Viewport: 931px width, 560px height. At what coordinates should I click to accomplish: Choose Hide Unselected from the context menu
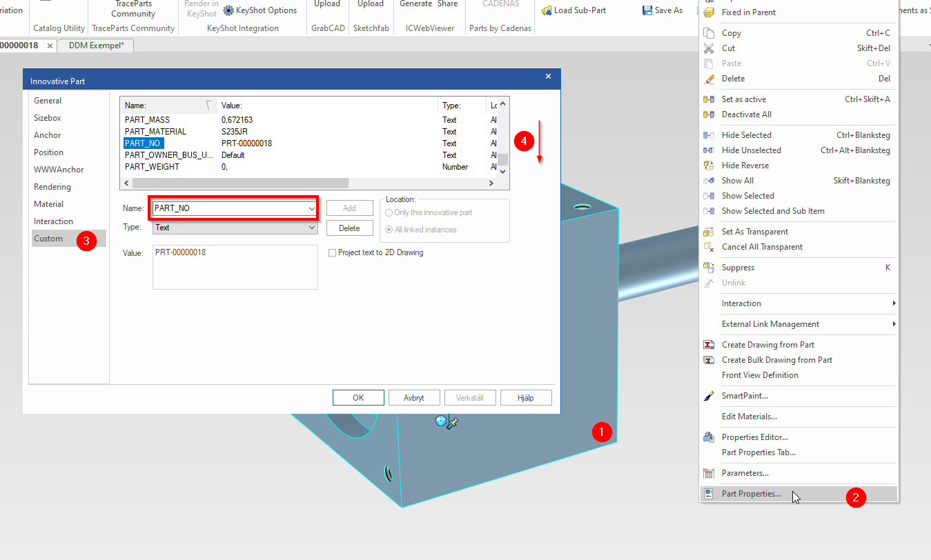click(799, 150)
